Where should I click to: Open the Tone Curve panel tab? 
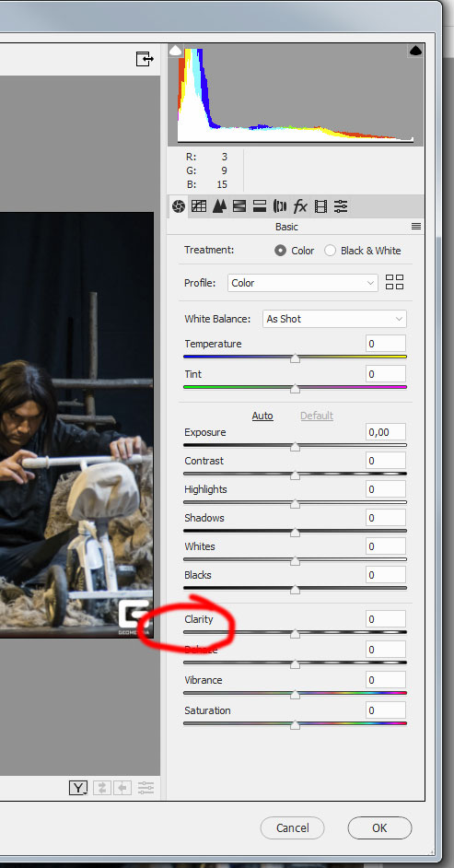pyautogui.click(x=199, y=206)
